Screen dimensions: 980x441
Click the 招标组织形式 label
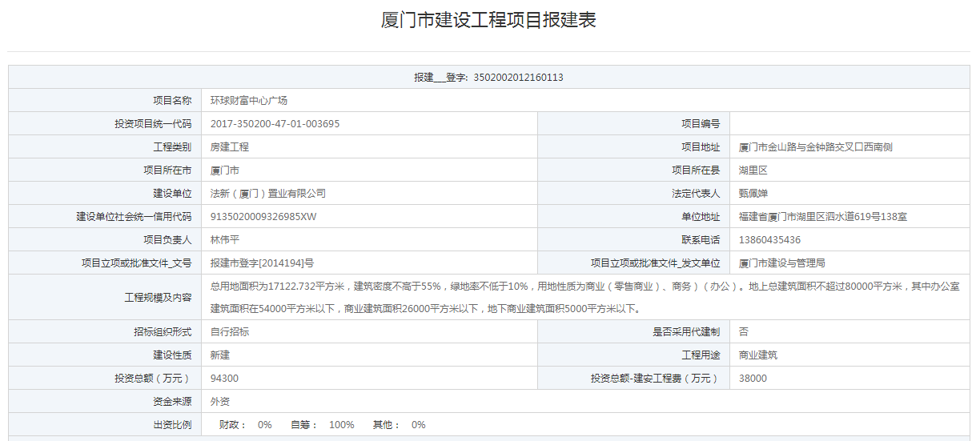(163, 332)
